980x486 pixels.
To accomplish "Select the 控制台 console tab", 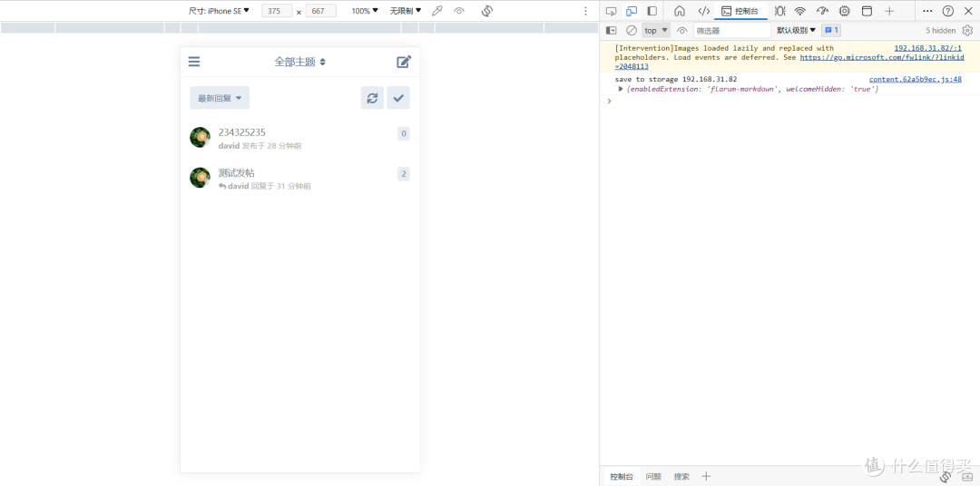I will click(741, 11).
